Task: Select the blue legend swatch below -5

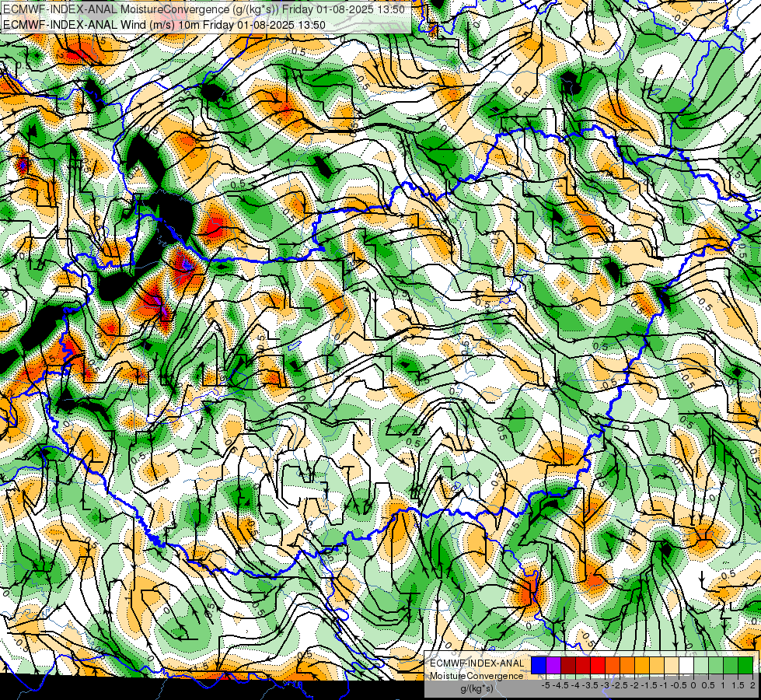Action: coord(539,665)
